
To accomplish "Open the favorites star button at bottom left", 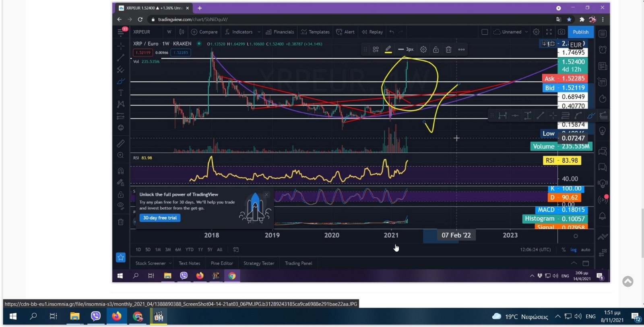I will click(x=121, y=257).
